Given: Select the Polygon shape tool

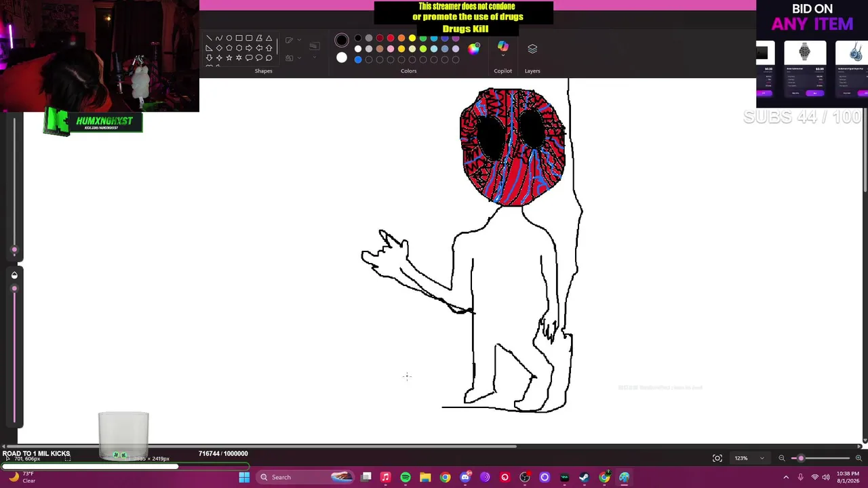Looking at the screenshot, I should [259, 38].
